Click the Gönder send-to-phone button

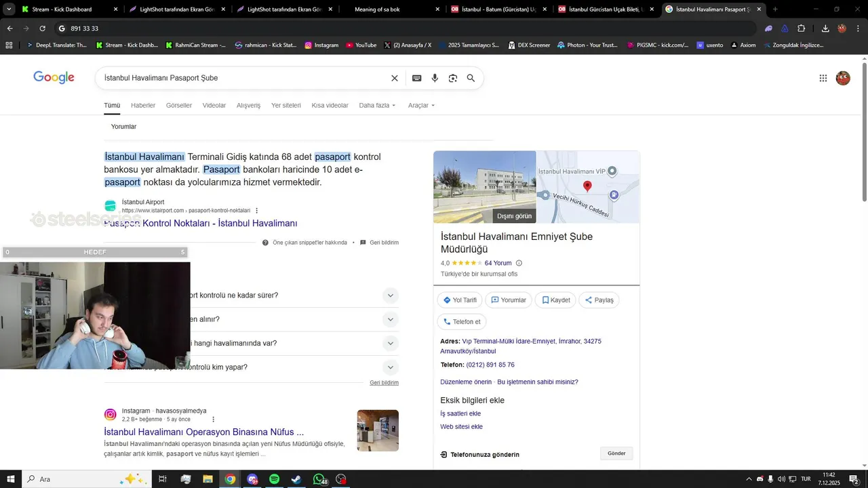point(616,453)
